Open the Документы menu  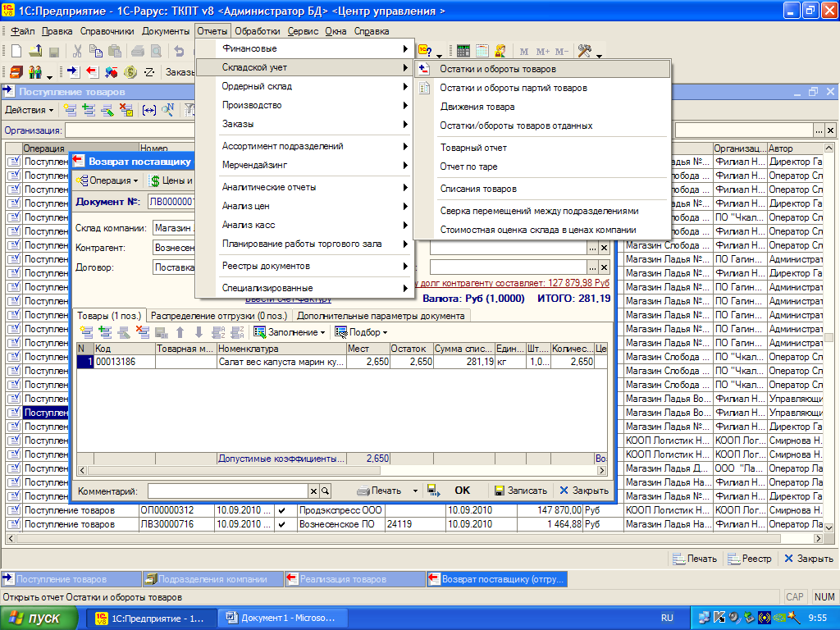pos(166,31)
